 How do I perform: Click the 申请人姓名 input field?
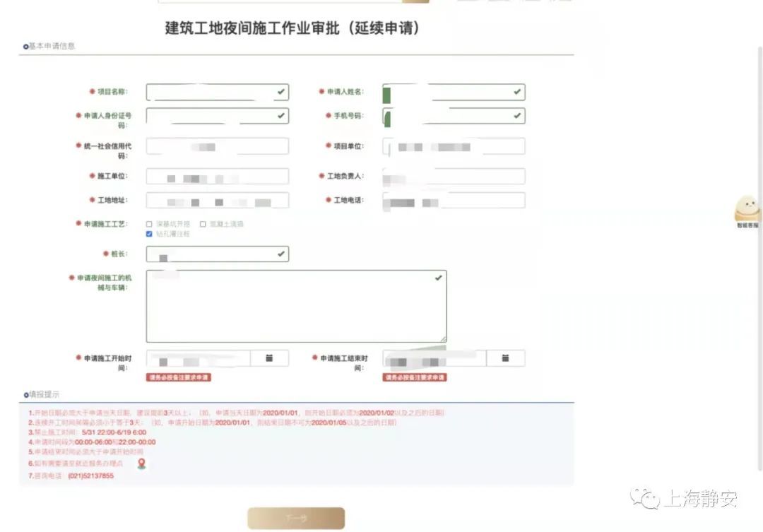tap(454, 92)
